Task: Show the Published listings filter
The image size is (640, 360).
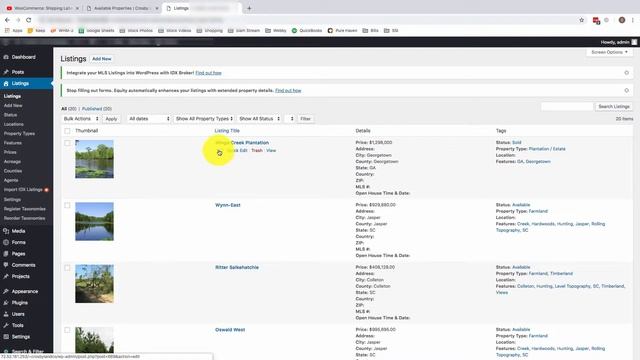Action: (x=97, y=109)
